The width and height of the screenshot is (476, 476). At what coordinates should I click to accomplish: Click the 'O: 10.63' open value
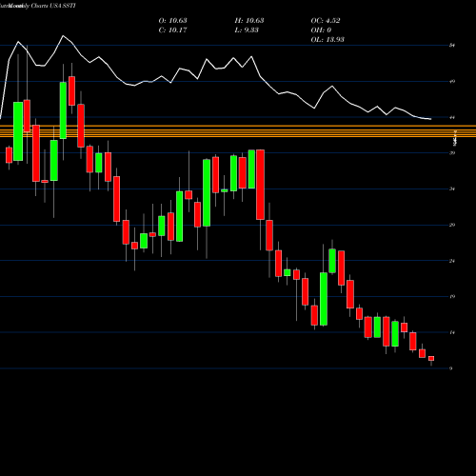[x=172, y=20]
